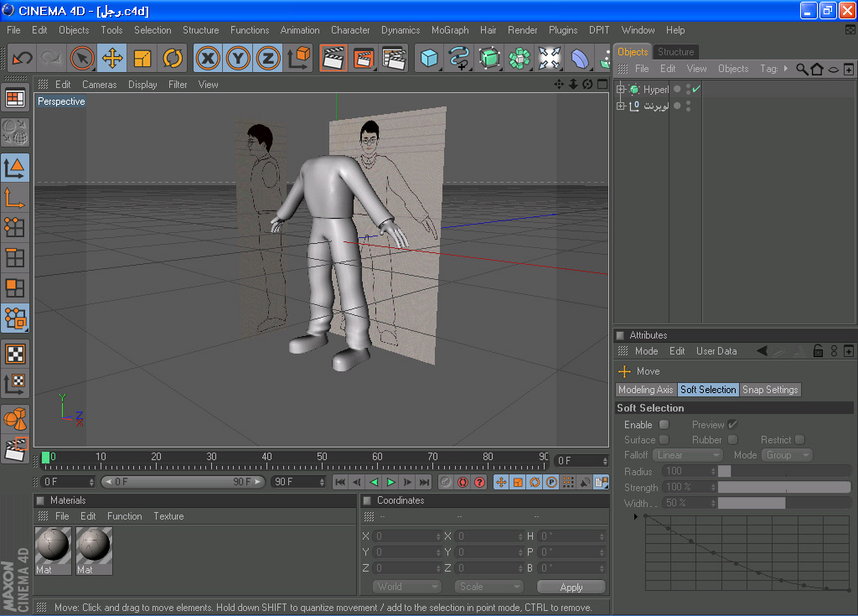This screenshot has width=858, height=616.
Task: Show more Object Manager menus arrow
Action: pyautogui.click(x=786, y=69)
